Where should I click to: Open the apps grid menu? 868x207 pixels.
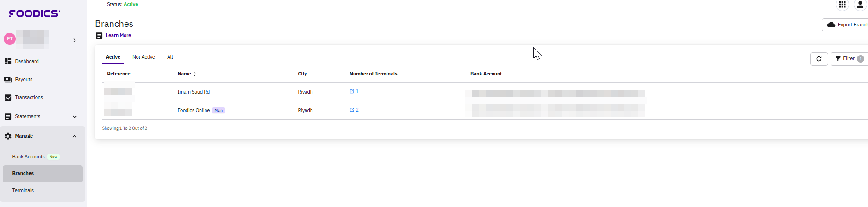(x=842, y=5)
